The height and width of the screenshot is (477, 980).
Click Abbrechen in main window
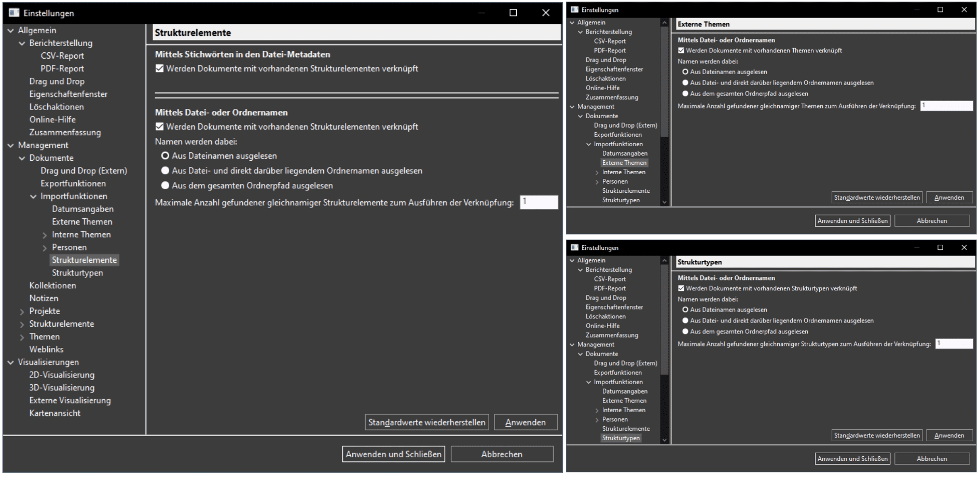tap(502, 454)
